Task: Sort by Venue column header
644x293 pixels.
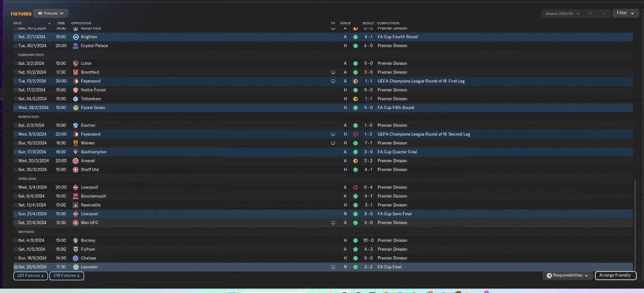Action: pyautogui.click(x=345, y=23)
